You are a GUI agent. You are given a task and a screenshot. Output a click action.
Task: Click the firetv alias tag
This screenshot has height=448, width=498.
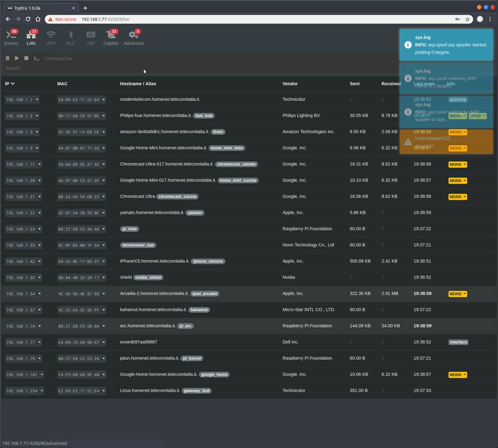(218, 132)
